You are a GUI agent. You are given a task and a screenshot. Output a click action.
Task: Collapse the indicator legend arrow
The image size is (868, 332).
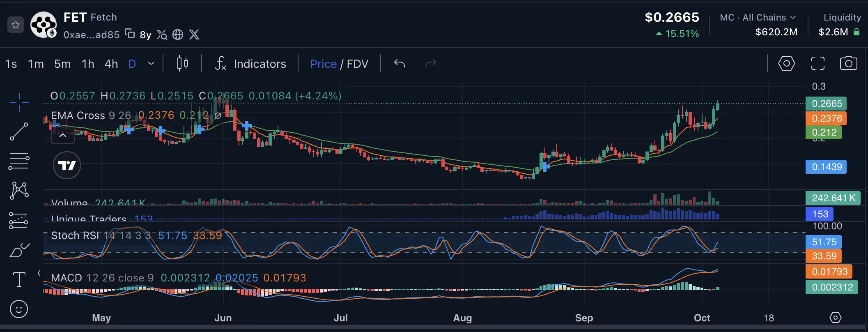(x=63, y=136)
